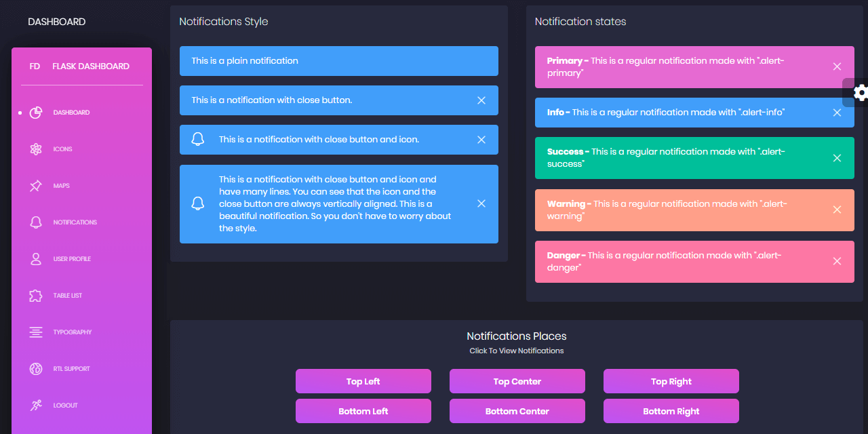Open the User Profile person icon
The image size is (868, 434).
pos(36,259)
